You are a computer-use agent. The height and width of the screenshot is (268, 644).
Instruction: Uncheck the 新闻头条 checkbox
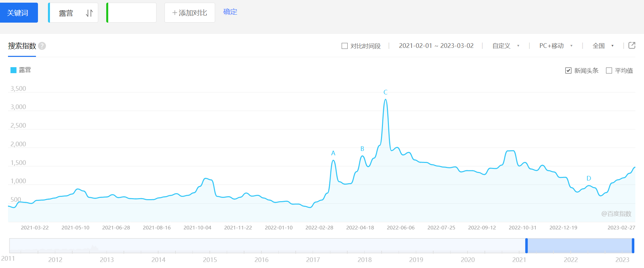click(x=568, y=70)
